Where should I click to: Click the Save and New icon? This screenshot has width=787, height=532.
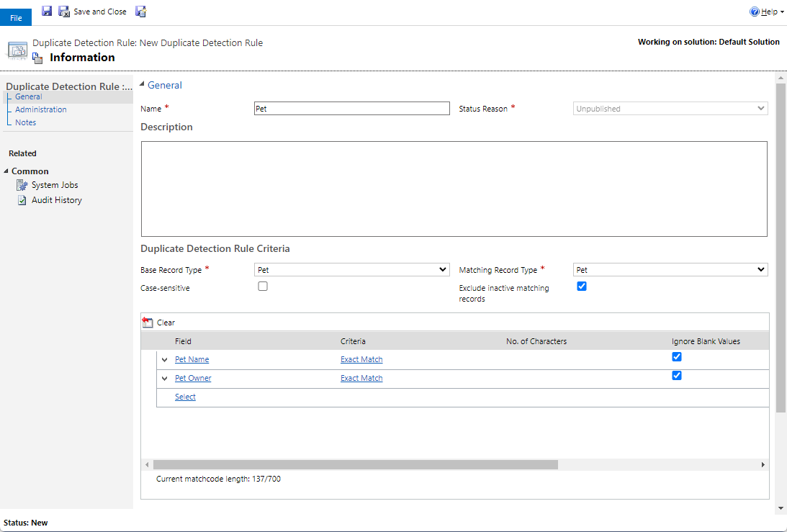140,11
